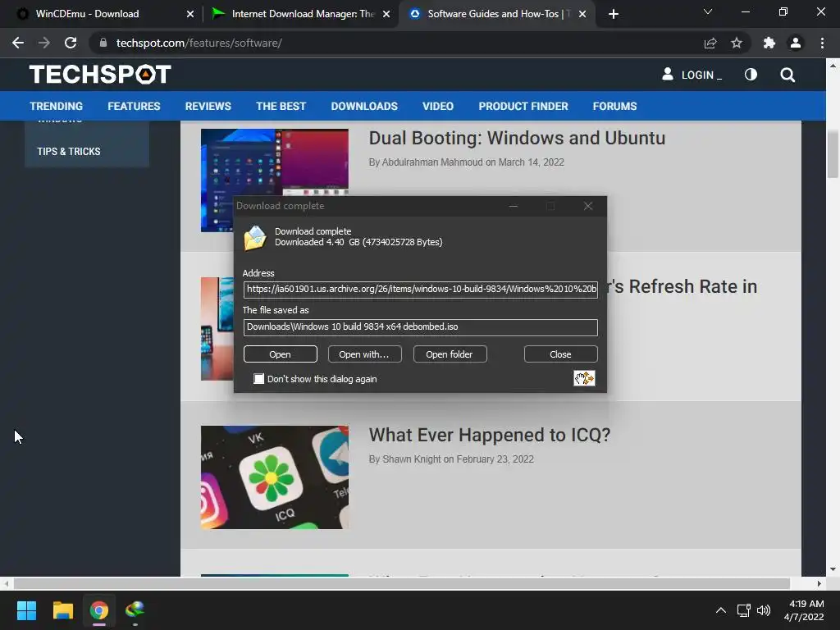Open the TechSpot search magnifier
The image size is (840, 630).
[x=787, y=75]
